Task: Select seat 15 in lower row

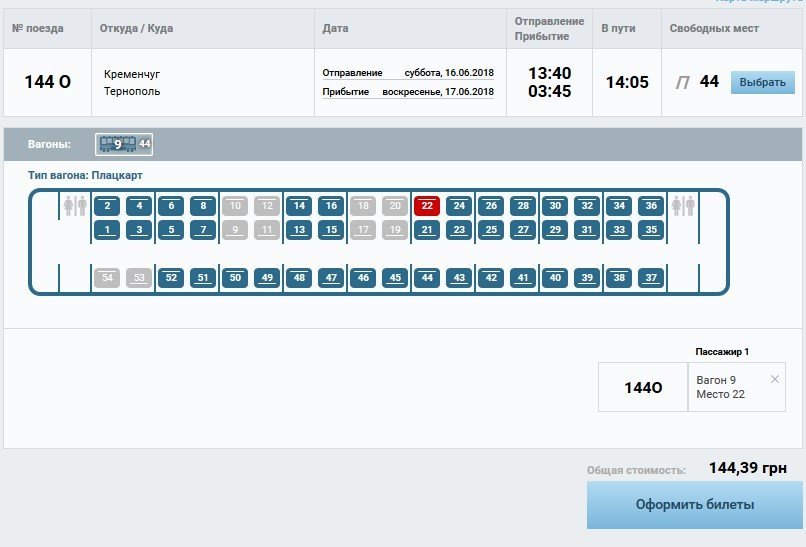Action: point(331,230)
